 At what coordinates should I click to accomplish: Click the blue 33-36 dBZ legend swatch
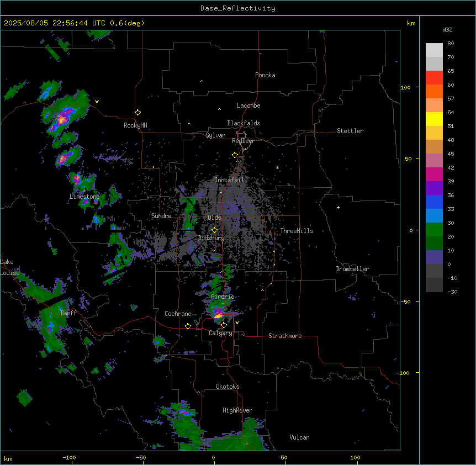pos(434,202)
